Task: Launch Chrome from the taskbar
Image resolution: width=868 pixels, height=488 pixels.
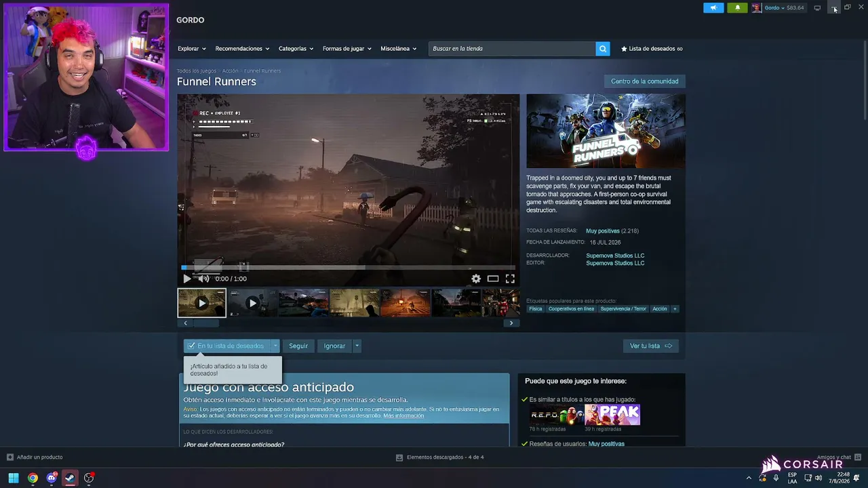Action: (33, 478)
